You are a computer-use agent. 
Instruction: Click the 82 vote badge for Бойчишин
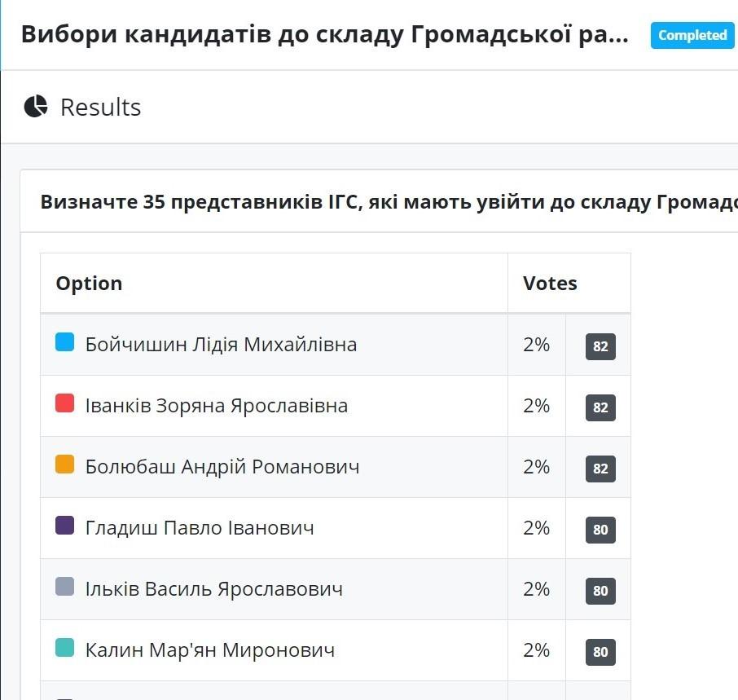click(600, 346)
